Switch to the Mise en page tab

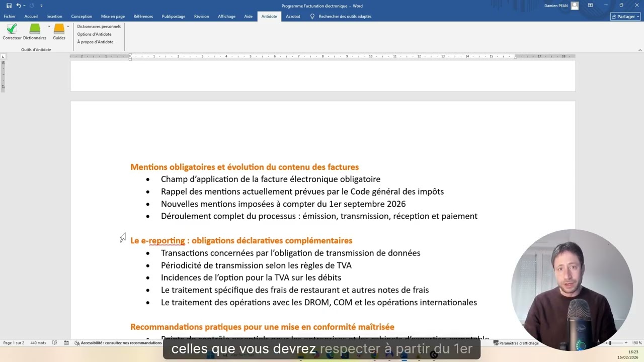(x=113, y=16)
